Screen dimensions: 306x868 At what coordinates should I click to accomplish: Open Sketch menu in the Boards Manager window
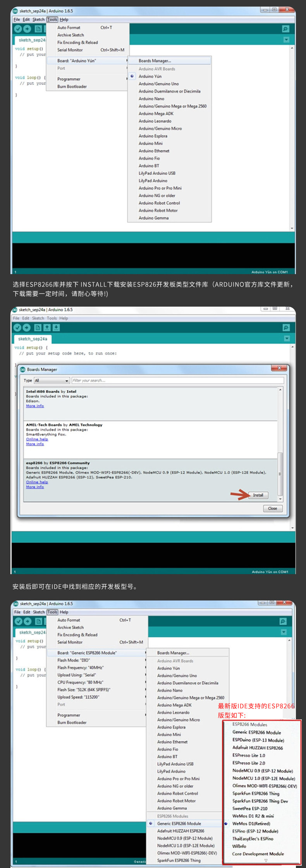(x=38, y=318)
